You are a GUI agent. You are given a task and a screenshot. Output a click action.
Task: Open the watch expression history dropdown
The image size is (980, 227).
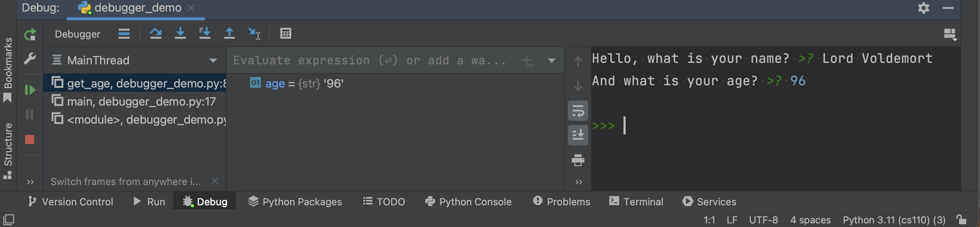click(551, 60)
